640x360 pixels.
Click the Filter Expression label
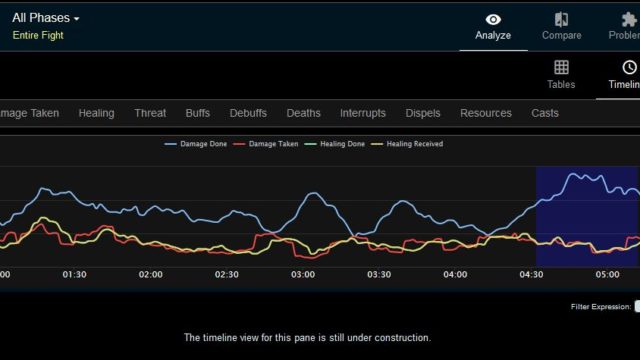click(601, 307)
